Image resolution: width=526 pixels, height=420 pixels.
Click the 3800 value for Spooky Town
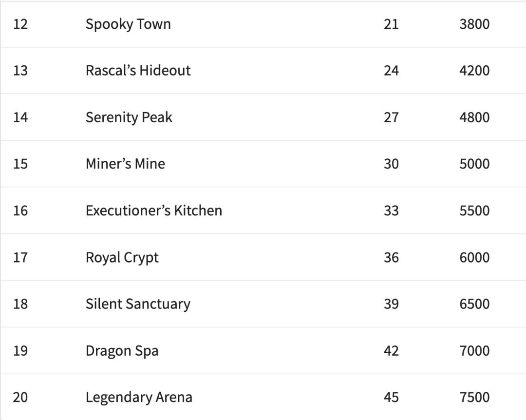(x=474, y=24)
